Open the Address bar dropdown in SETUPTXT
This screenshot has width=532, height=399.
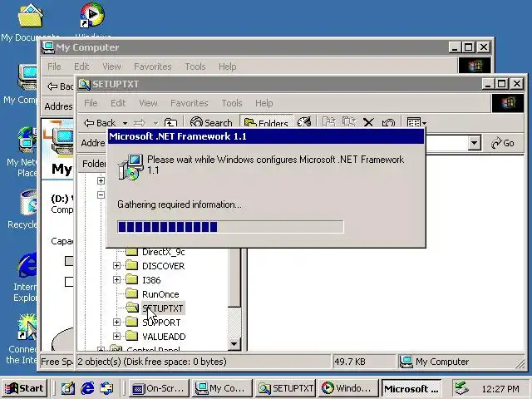click(475, 143)
